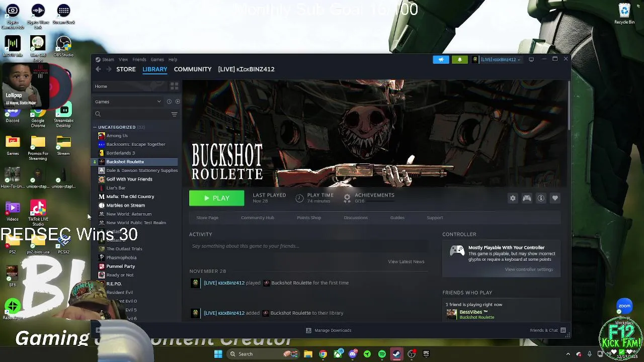
Task: Open the Help menu
Action: pos(173,59)
